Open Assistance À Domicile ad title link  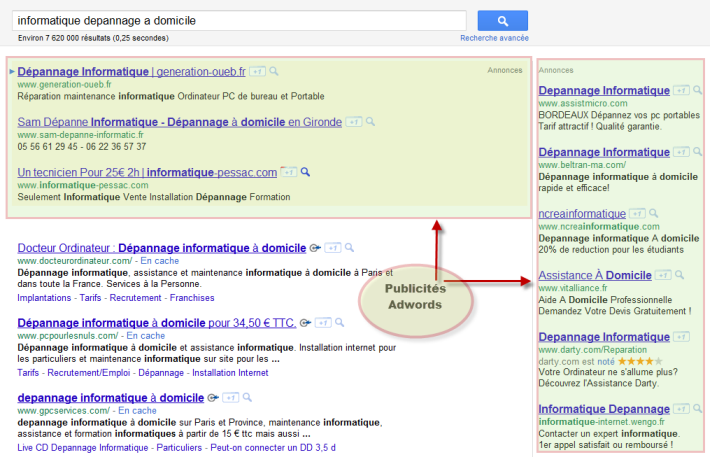click(595, 275)
